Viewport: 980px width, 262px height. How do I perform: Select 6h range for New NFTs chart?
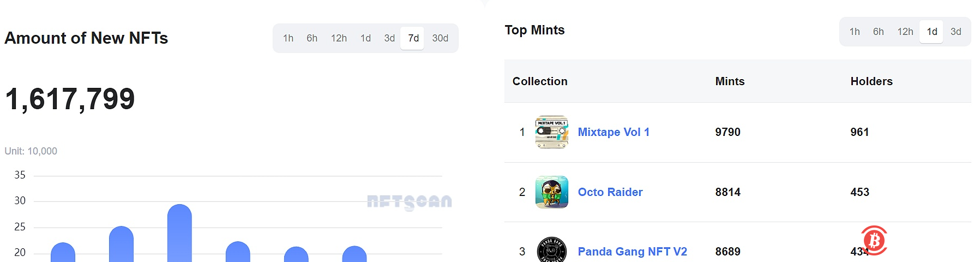[312, 38]
